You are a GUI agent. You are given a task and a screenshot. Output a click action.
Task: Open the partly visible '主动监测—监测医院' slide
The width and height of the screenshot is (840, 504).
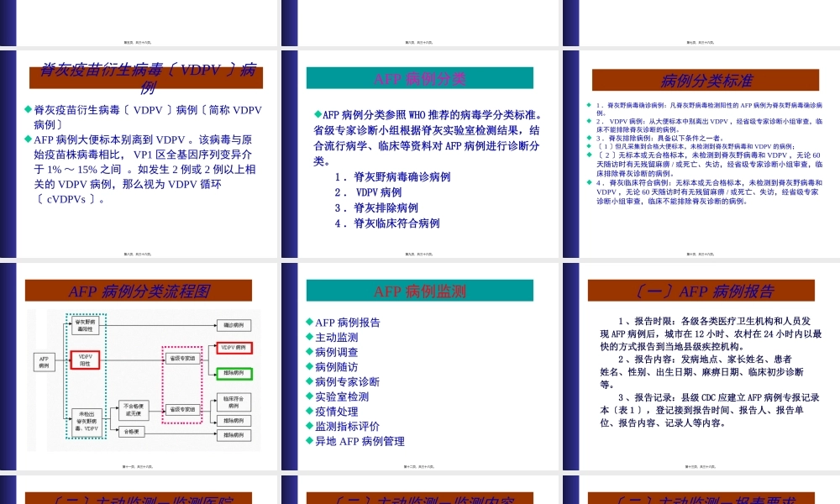(139, 490)
